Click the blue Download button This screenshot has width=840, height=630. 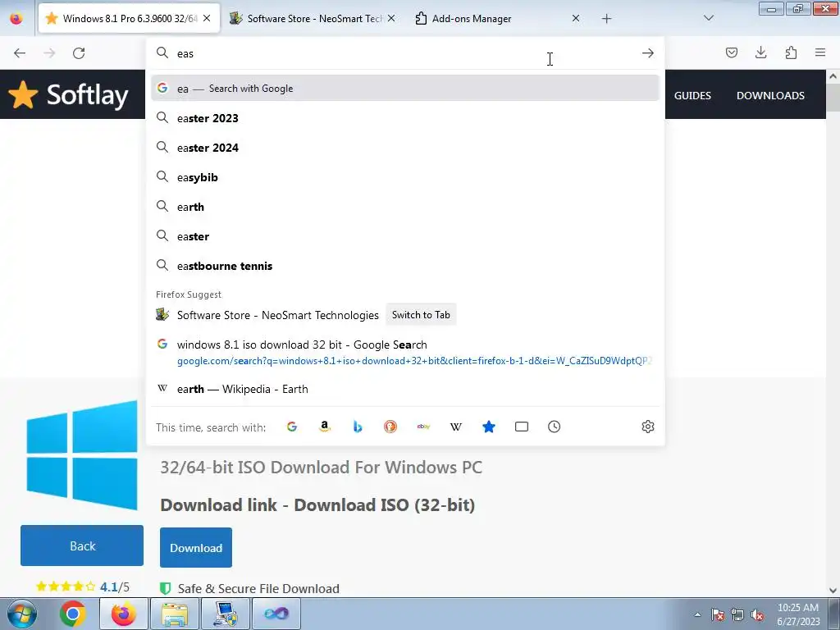(x=196, y=547)
